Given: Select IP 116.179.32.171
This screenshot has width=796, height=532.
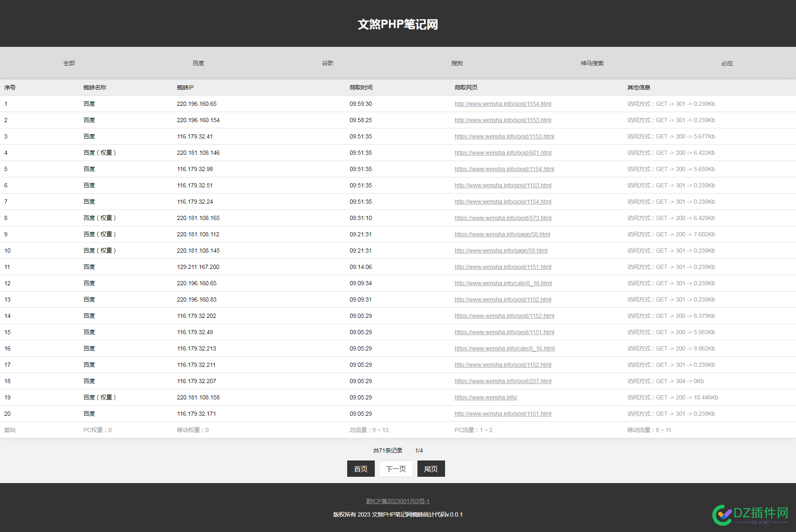Looking at the screenshot, I should [197, 414].
